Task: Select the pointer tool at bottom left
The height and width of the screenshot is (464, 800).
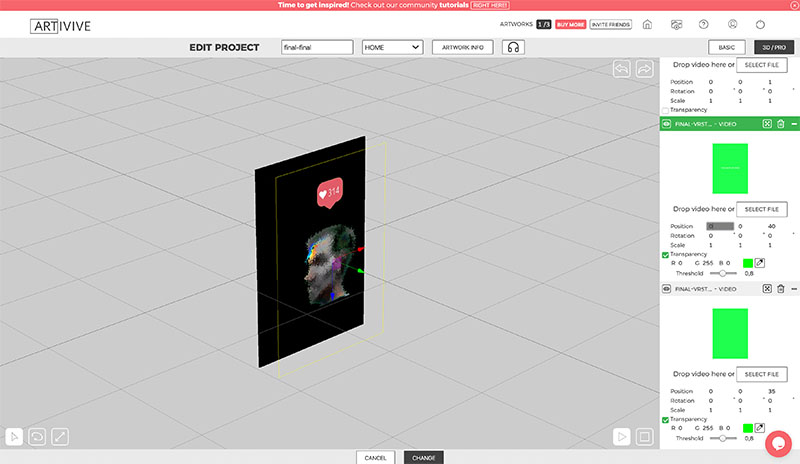Action: tap(15, 436)
